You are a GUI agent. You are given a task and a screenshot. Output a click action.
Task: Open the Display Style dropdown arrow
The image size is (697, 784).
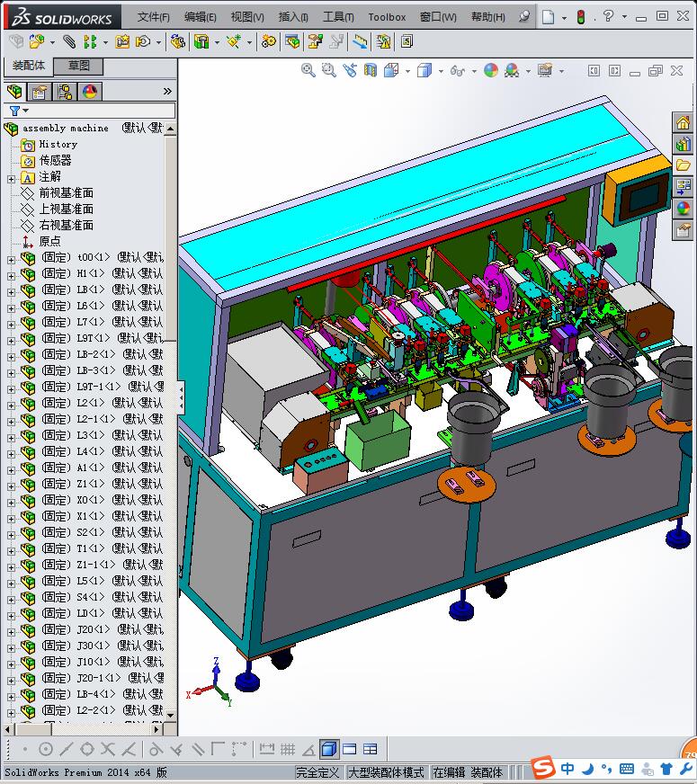point(441,72)
